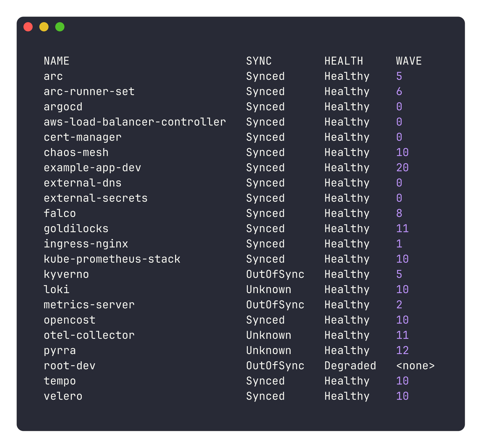Viewport: 482px width, 448px height.
Task: Click wave value 1 for ingress-nginx
Action: pyautogui.click(x=399, y=244)
